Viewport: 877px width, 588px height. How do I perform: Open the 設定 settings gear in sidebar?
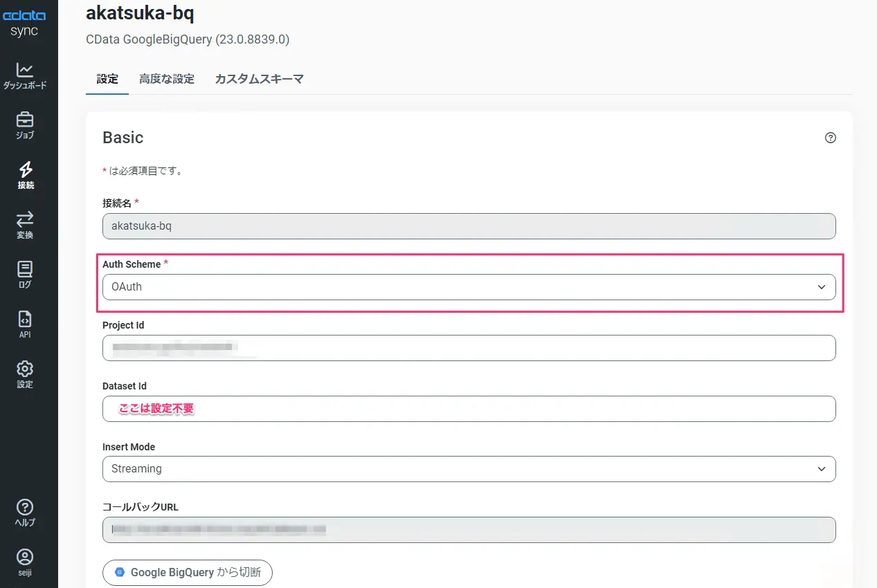tap(25, 375)
